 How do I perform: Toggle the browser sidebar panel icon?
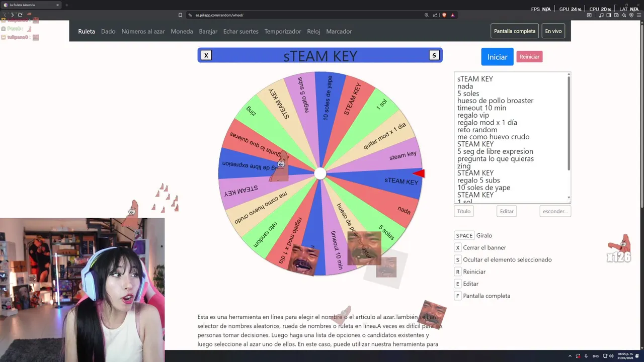pyautogui.click(x=609, y=15)
